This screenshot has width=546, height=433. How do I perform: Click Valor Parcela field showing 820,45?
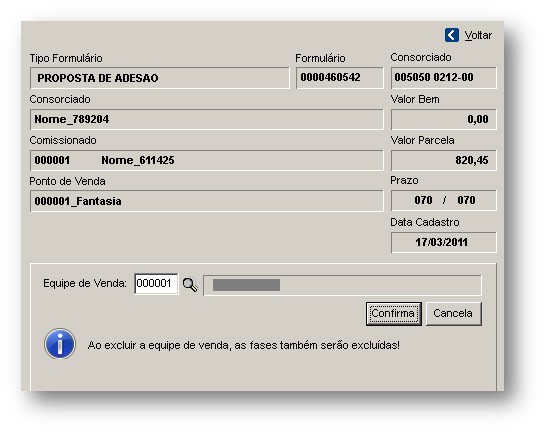tap(443, 160)
